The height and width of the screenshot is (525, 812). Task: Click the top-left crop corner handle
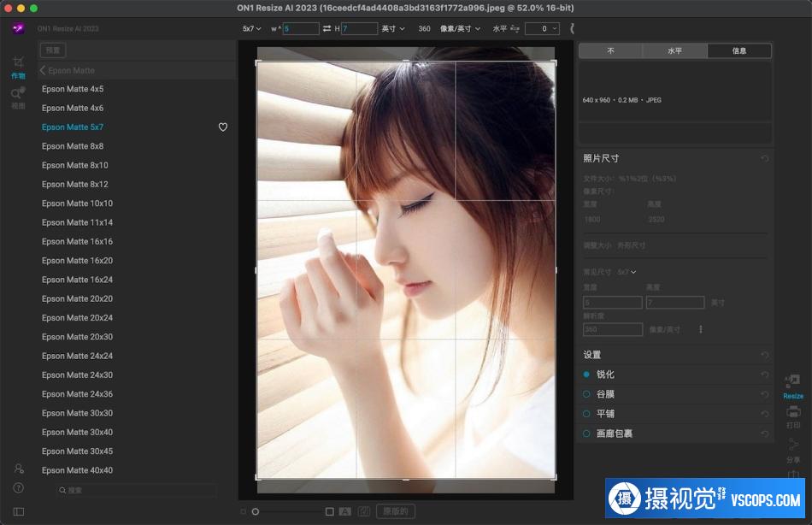coord(258,62)
